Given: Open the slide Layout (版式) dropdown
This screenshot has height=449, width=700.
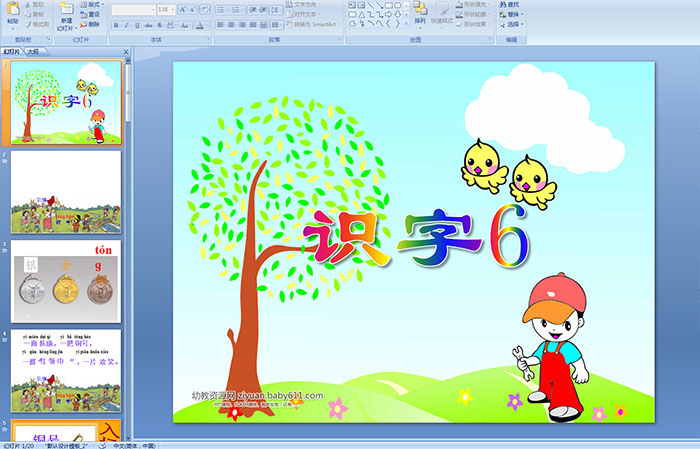Looking at the screenshot, I should pyautogui.click(x=92, y=4).
